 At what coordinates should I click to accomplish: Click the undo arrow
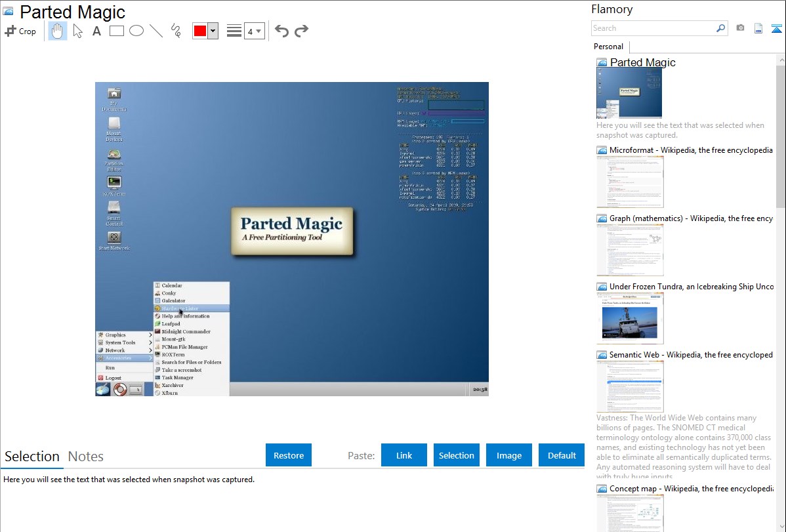[281, 31]
